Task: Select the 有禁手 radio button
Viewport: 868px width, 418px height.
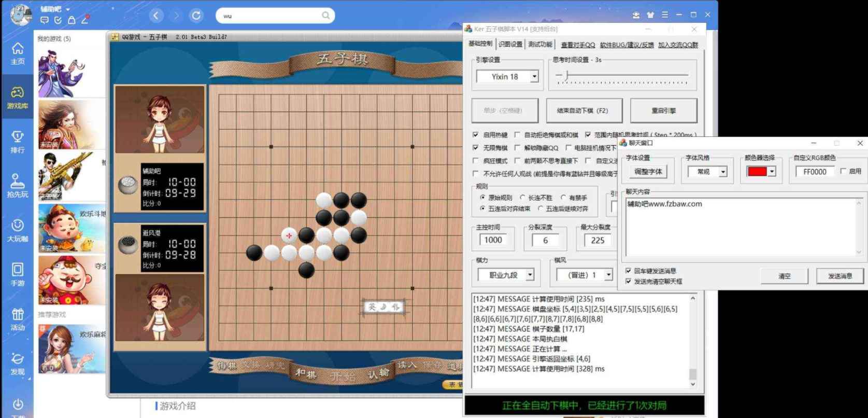Action: pos(563,198)
